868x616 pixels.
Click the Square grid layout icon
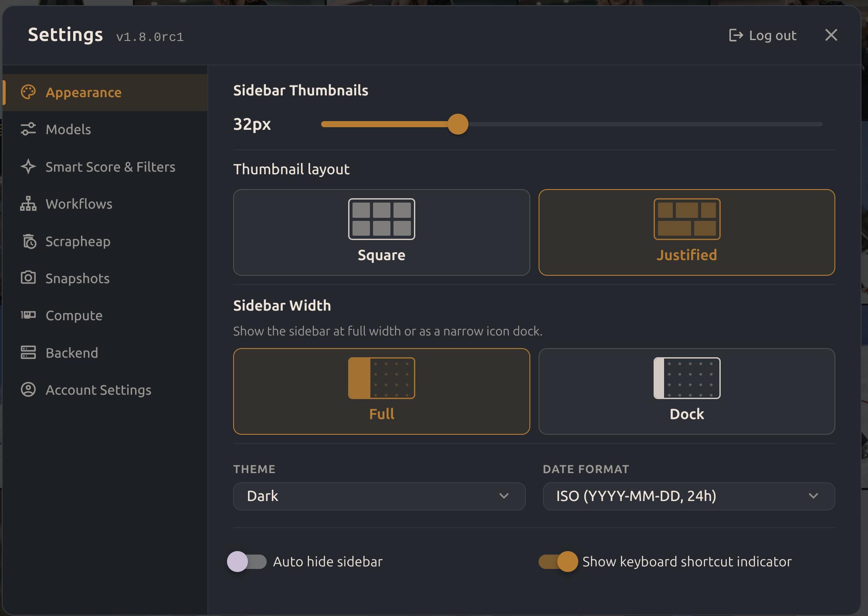point(381,219)
